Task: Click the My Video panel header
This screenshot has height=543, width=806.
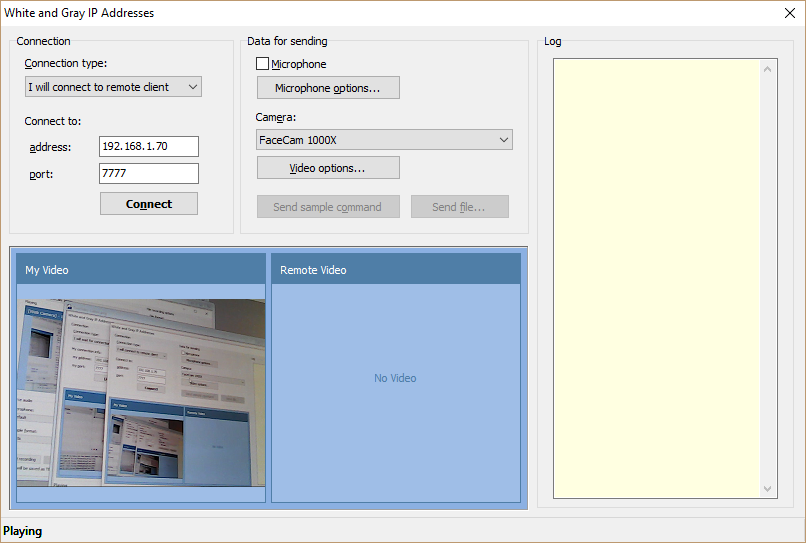Action: tap(141, 270)
